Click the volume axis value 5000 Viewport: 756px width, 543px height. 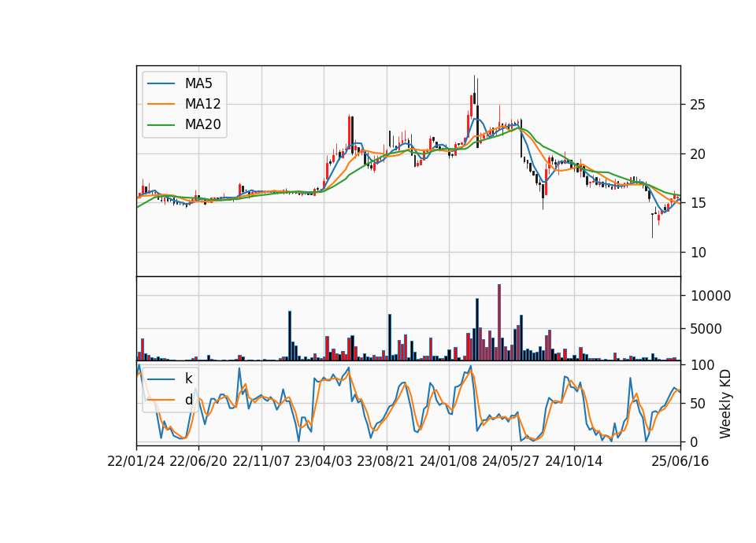click(x=706, y=329)
